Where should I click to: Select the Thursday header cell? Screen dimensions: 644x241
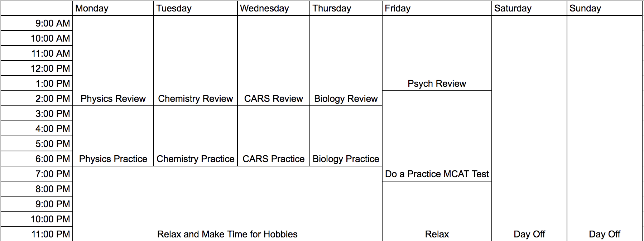tap(346, 8)
